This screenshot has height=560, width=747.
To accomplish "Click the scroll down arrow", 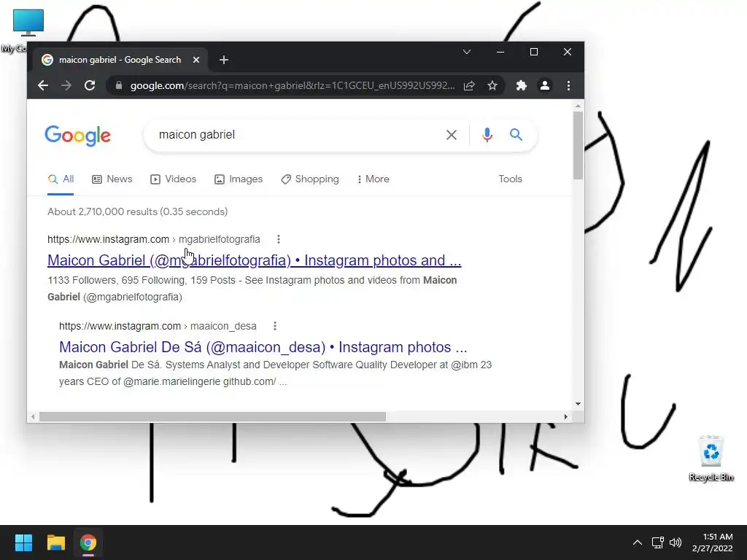I will click(x=578, y=404).
